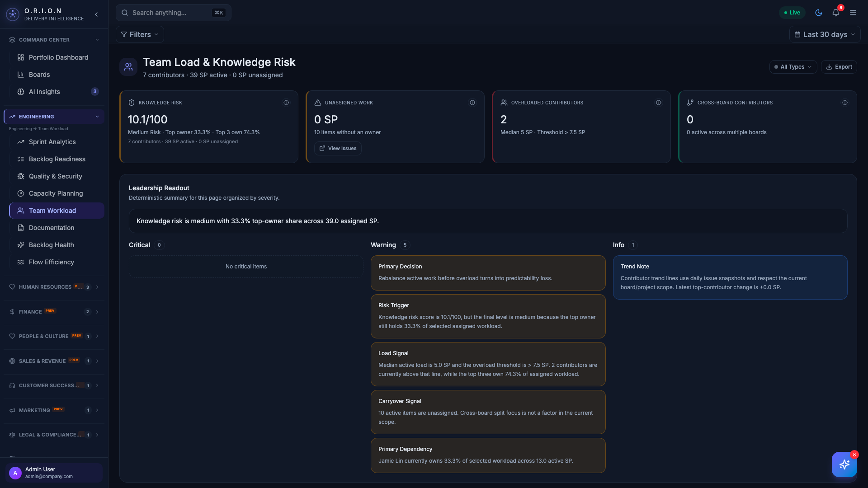Open Backlog Health page
Image resolution: width=868 pixels, height=488 pixels.
coord(57,245)
